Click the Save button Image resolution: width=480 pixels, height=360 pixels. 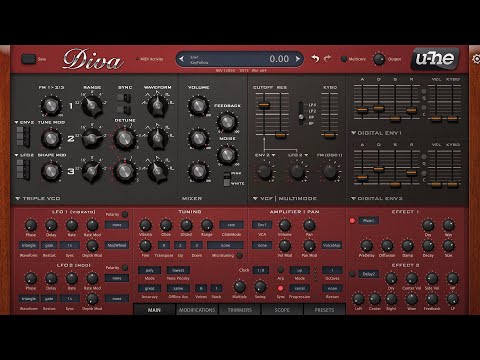point(28,59)
